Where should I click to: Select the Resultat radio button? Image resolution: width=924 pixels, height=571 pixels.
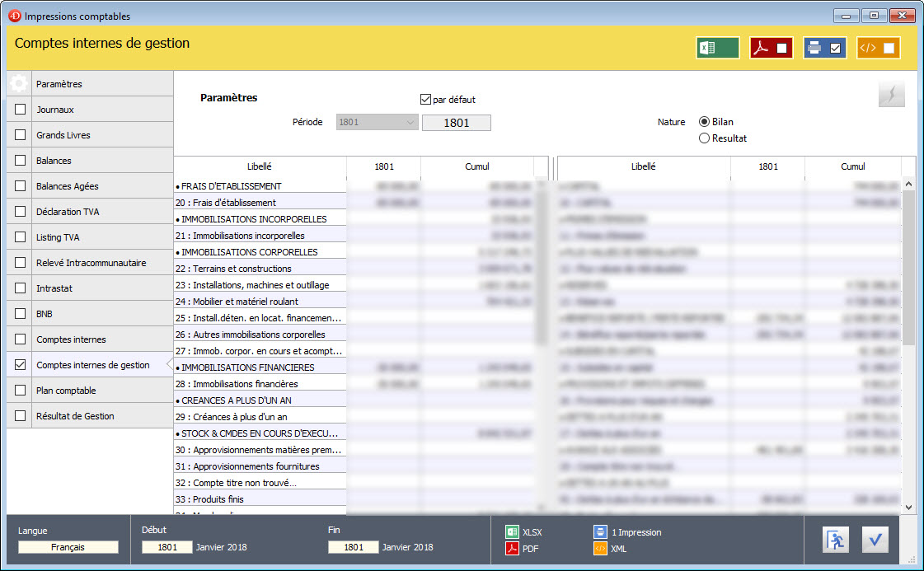[x=704, y=138]
